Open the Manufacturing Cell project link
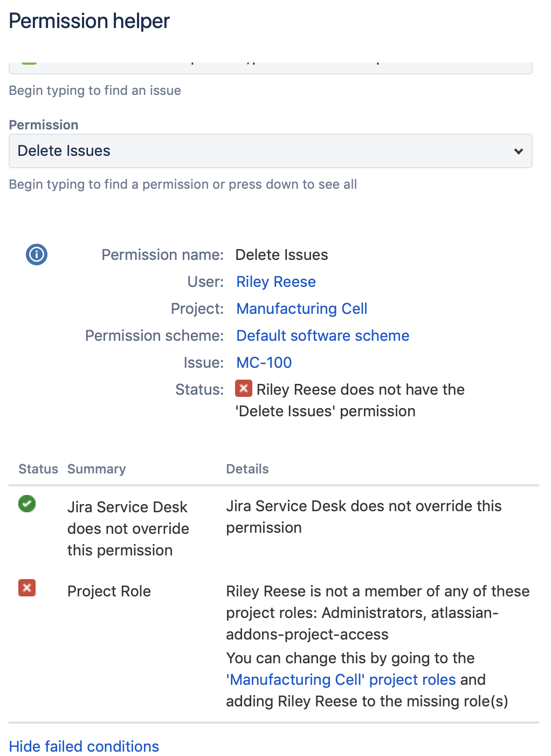 [x=302, y=308]
